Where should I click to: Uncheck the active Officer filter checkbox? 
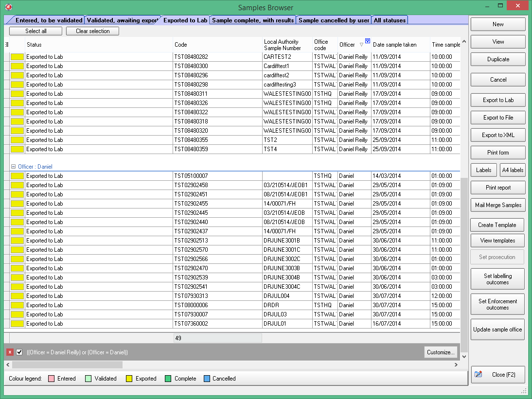(19, 352)
